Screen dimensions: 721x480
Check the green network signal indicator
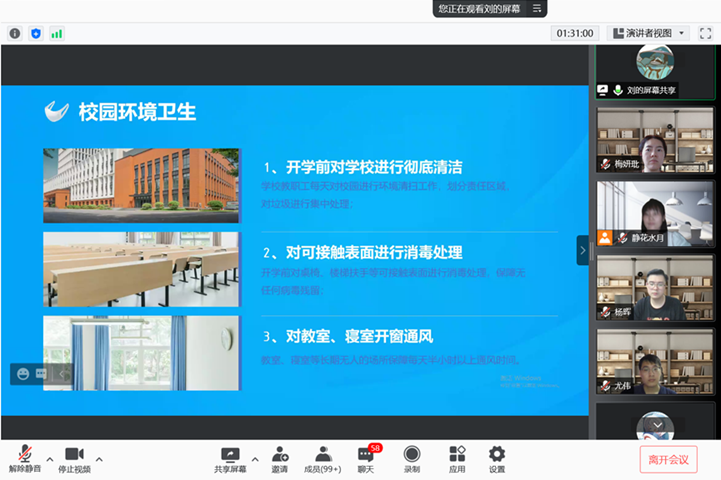[57, 33]
